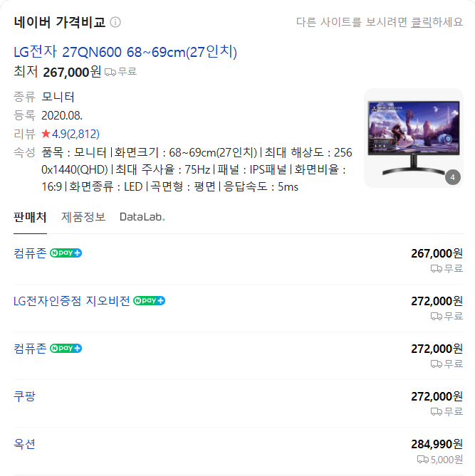The width and height of the screenshot is (475, 476).
Task: Open the 쿠팡 seller link
Action: point(25,396)
